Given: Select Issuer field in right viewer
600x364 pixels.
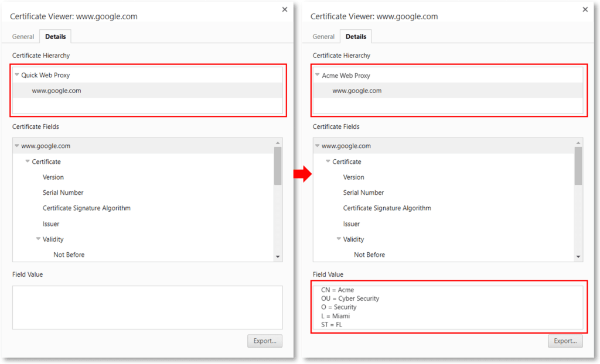Looking at the screenshot, I should pos(352,224).
